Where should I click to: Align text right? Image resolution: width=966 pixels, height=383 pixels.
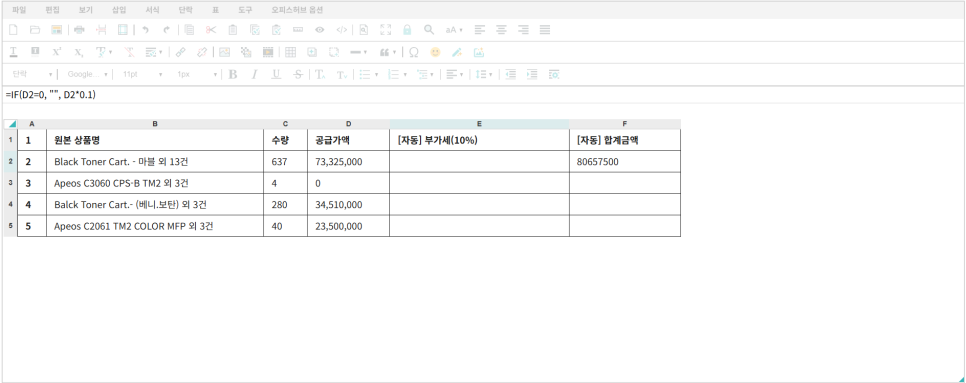524,30
